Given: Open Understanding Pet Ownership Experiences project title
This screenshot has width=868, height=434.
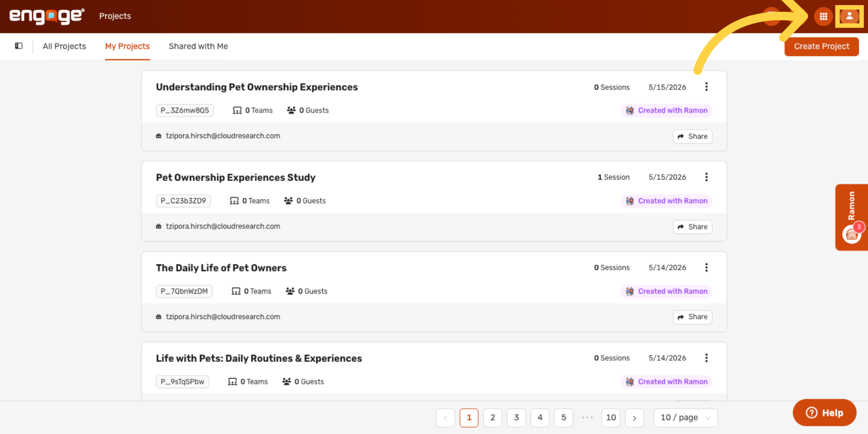Looking at the screenshot, I should coord(257,87).
